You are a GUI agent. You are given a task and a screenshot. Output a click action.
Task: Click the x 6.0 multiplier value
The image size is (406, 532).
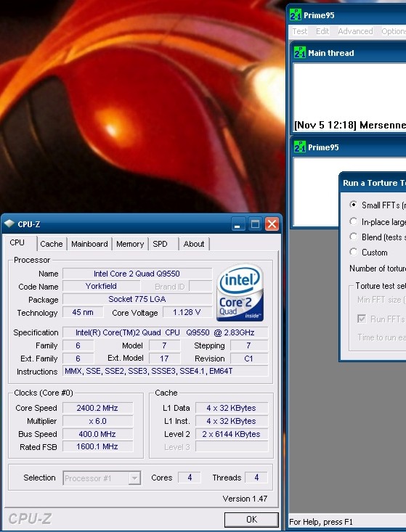point(98,421)
